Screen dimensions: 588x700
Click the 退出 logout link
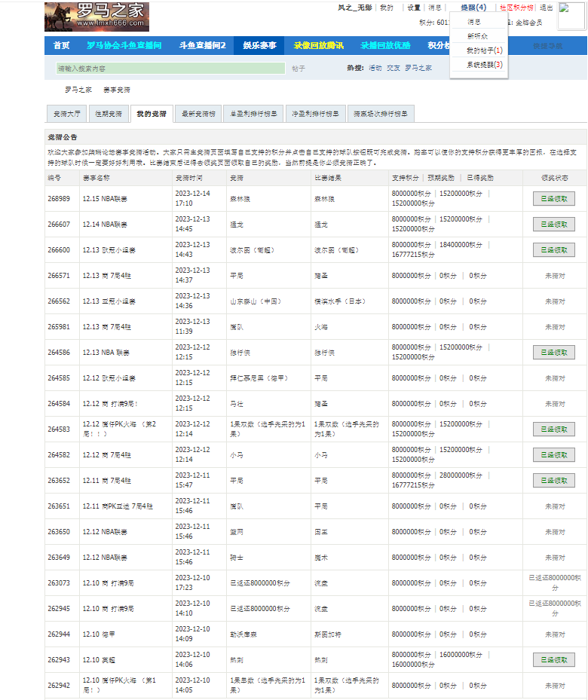[546, 8]
